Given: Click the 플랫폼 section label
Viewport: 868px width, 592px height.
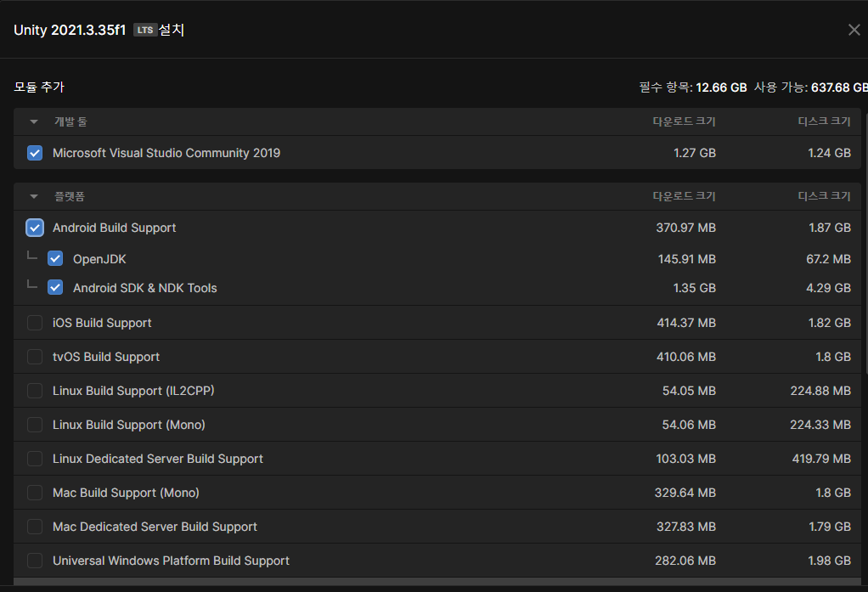Looking at the screenshot, I should 70,196.
